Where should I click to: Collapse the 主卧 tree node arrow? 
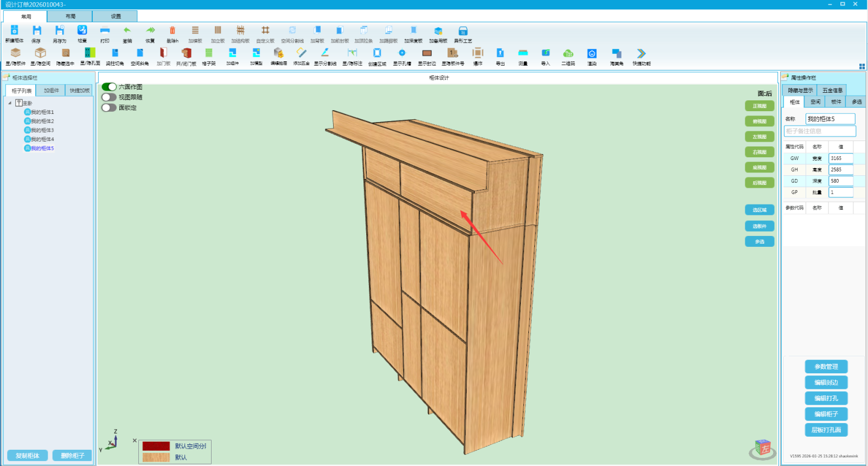coord(10,103)
